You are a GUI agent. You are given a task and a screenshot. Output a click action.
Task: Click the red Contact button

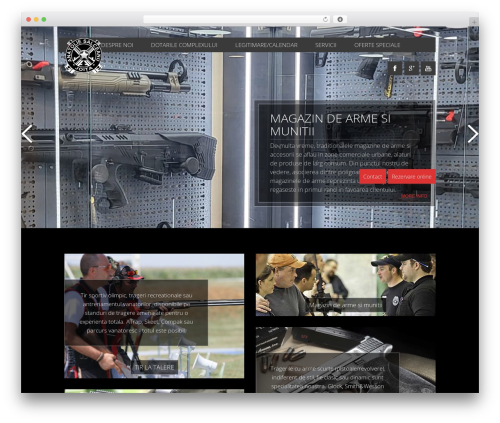pos(372,177)
